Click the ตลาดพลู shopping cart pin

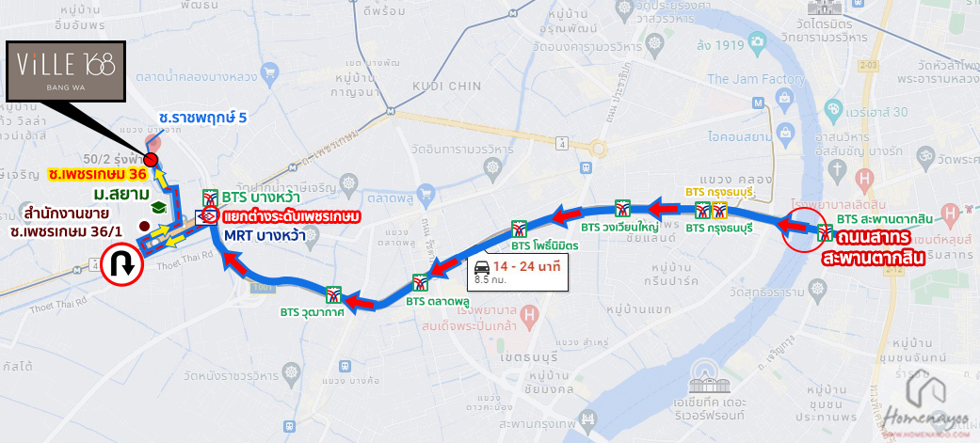[426, 192]
